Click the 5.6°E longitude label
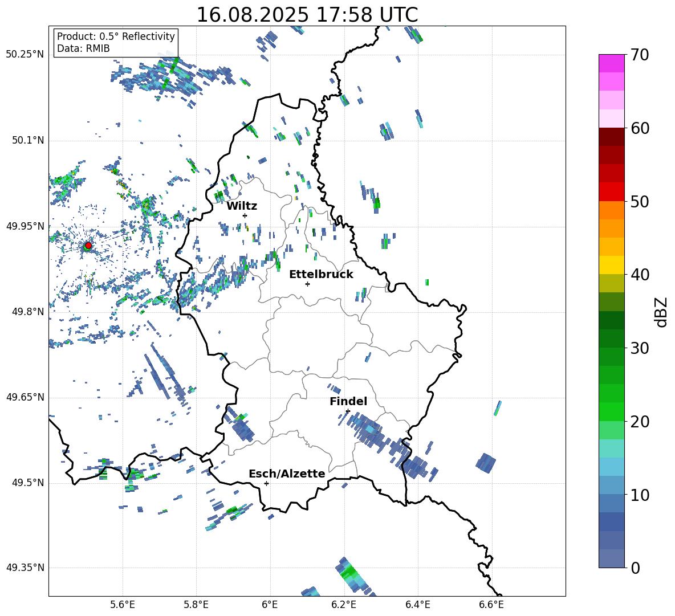The height and width of the screenshot is (616, 675). click(x=123, y=605)
